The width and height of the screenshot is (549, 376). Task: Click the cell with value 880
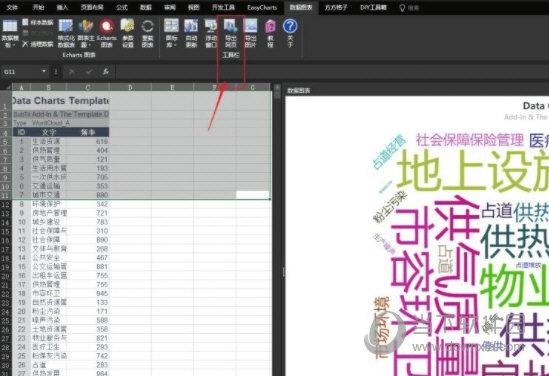(x=88, y=195)
